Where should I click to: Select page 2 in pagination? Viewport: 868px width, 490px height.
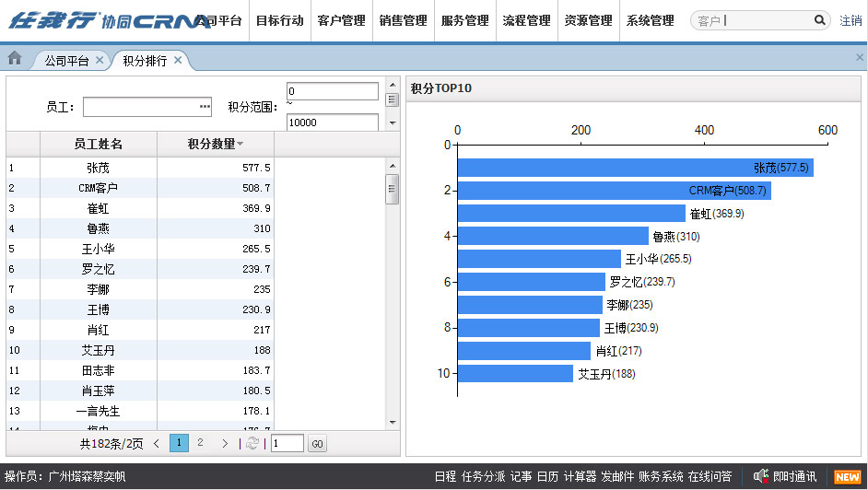click(x=200, y=443)
